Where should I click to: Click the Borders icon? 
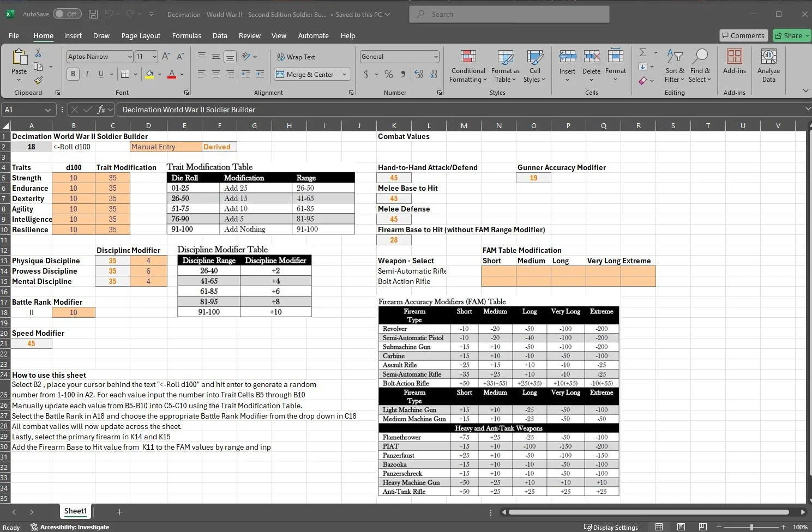[125, 74]
